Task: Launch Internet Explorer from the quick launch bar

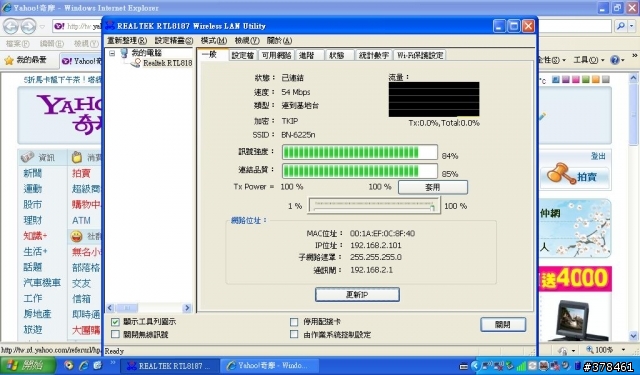Action: 84,365
